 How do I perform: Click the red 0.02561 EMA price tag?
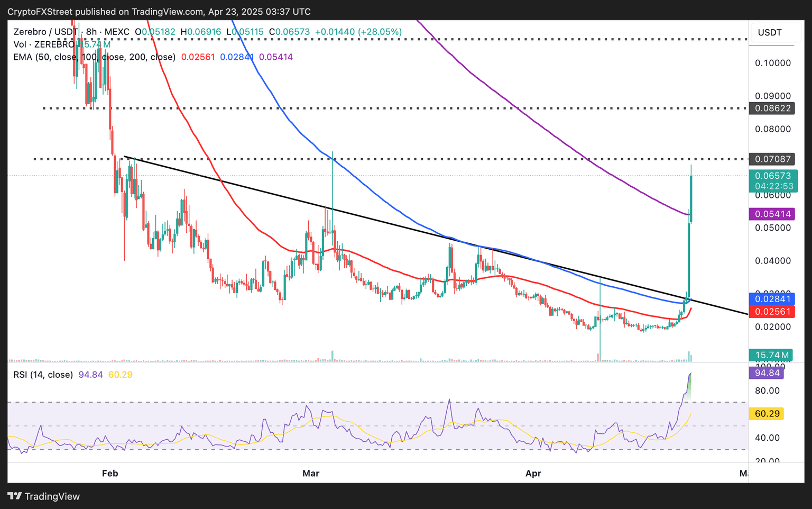pyautogui.click(x=772, y=312)
